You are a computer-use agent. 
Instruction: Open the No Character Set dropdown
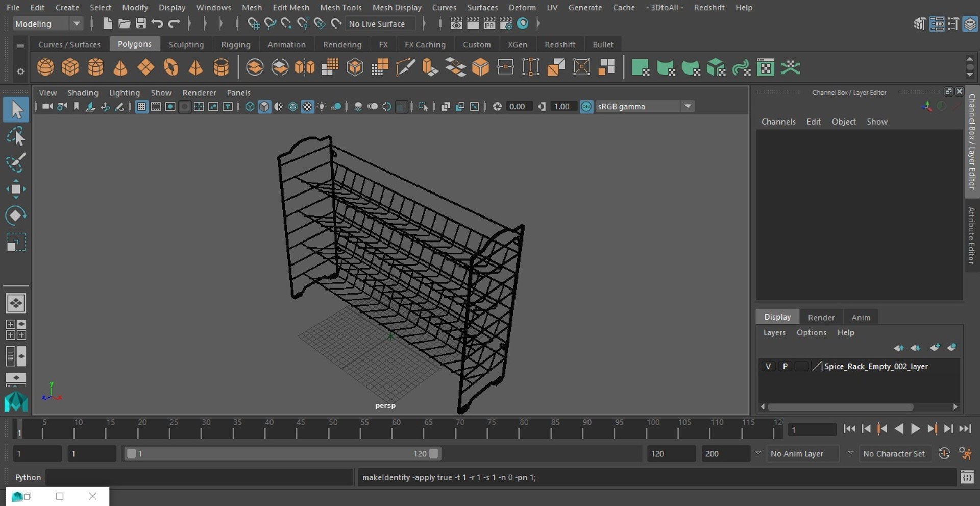click(896, 453)
